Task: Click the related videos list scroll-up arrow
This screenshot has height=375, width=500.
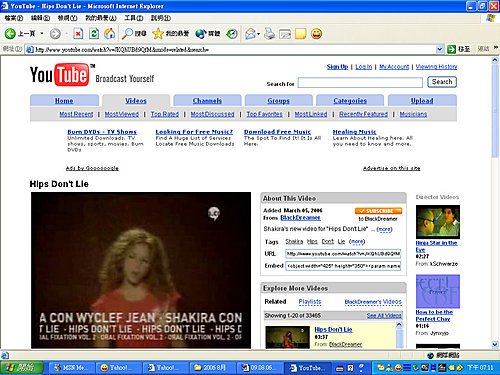Action: [x=399, y=325]
